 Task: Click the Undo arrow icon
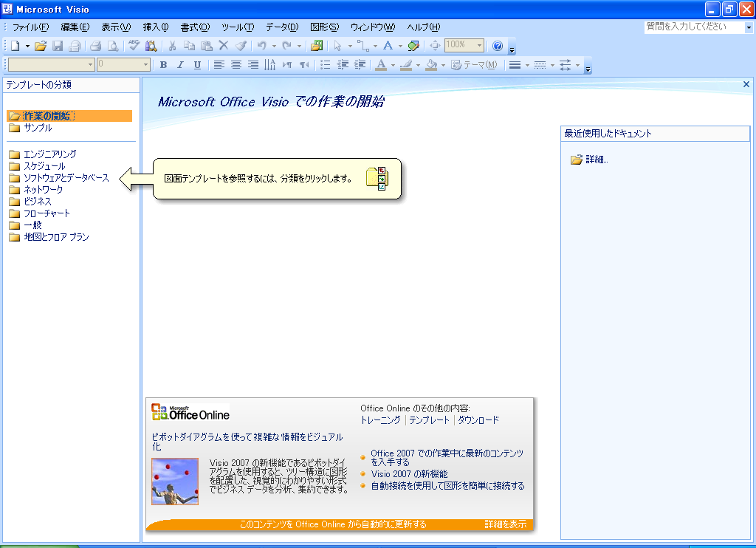tap(262, 46)
